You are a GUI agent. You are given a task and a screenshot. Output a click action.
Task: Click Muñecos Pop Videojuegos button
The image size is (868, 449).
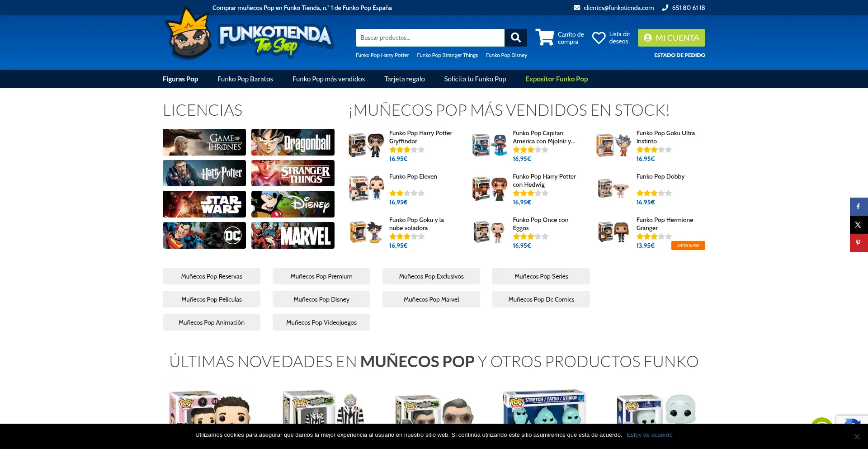click(x=321, y=322)
